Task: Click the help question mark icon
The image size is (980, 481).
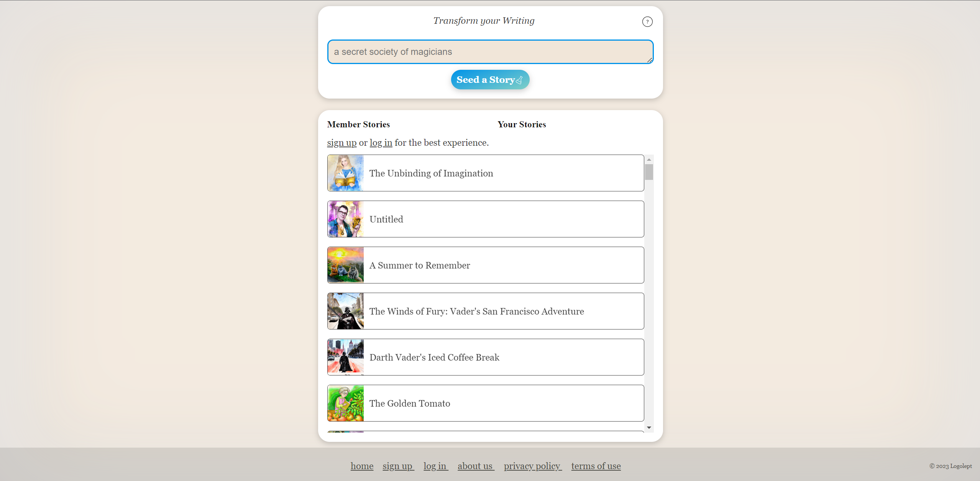Action: click(x=647, y=21)
